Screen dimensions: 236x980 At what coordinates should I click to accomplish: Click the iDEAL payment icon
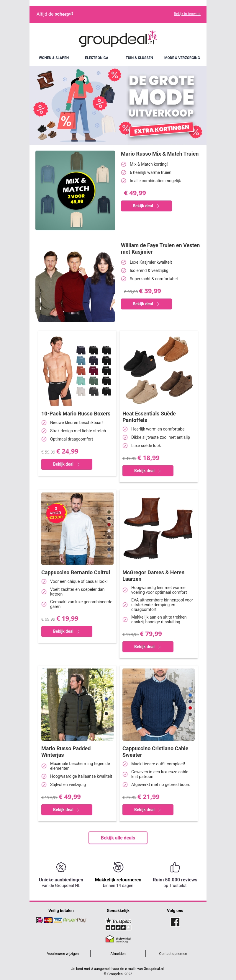pyautogui.click(x=39, y=920)
